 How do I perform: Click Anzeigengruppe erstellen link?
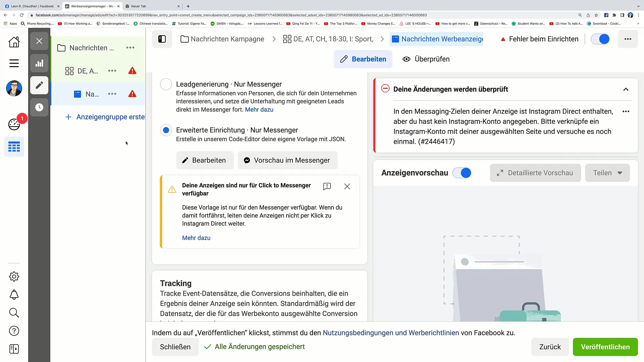[105, 117]
